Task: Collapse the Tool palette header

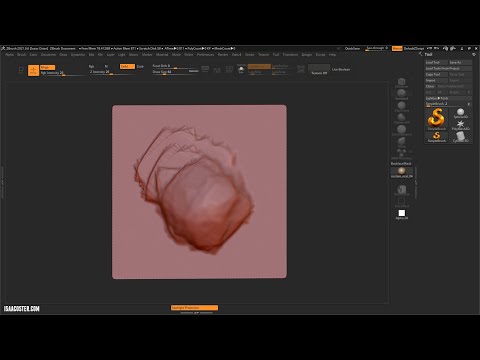Action: click(429, 54)
